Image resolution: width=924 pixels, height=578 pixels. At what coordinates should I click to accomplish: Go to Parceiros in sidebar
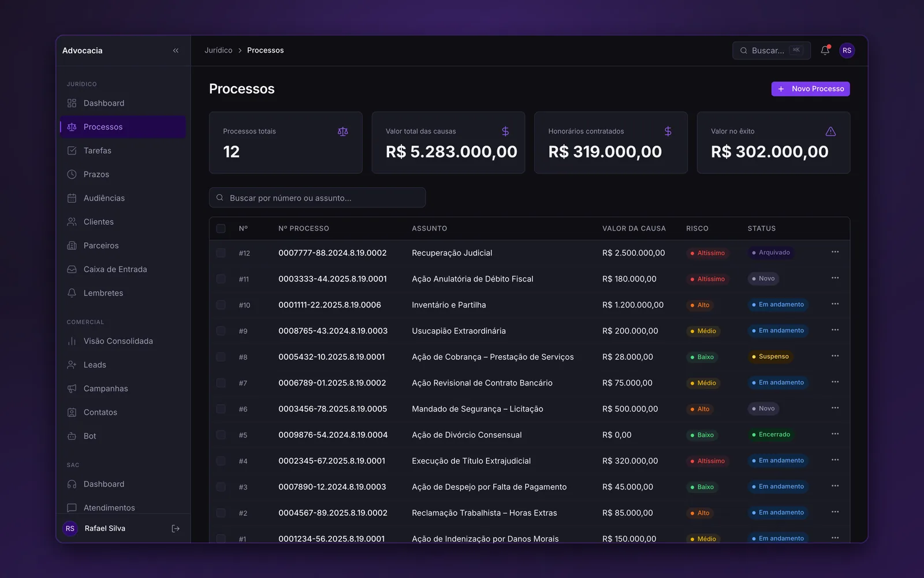pos(123,245)
